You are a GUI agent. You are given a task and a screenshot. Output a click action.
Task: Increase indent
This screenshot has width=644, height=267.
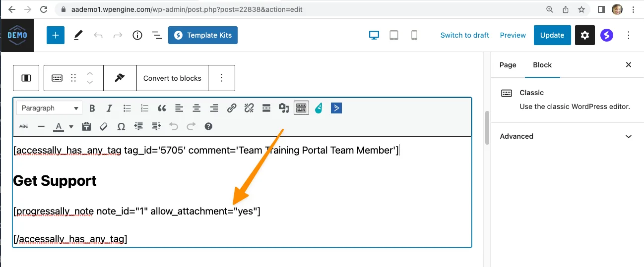[x=156, y=126]
